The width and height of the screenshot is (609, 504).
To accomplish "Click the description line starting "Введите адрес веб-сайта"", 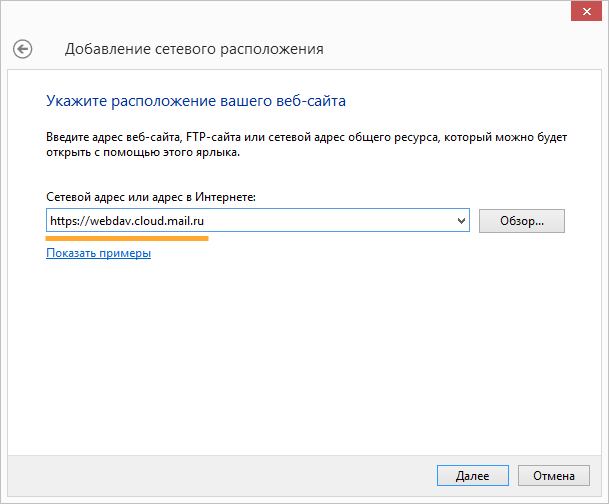I will [x=300, y=135].
